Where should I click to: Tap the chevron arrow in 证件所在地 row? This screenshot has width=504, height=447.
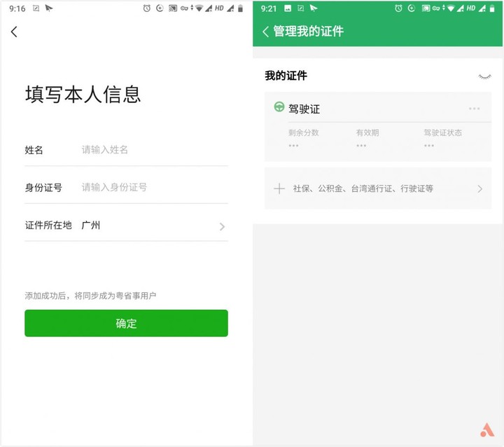click(222, 226)
